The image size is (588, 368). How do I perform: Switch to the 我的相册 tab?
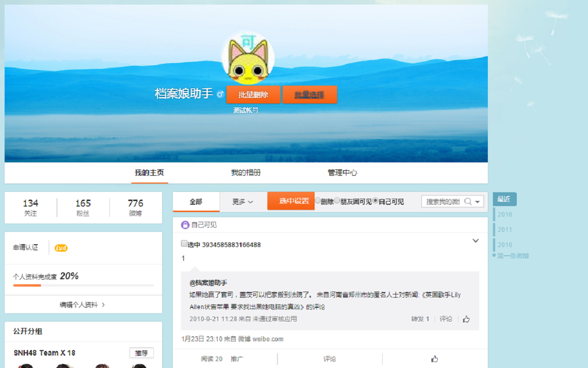246,173
